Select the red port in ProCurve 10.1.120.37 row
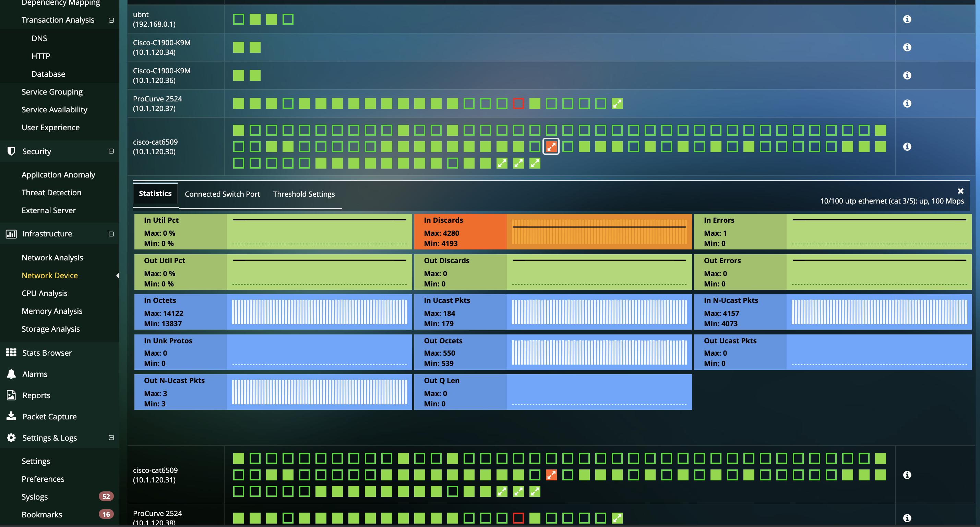 point(518,103)
